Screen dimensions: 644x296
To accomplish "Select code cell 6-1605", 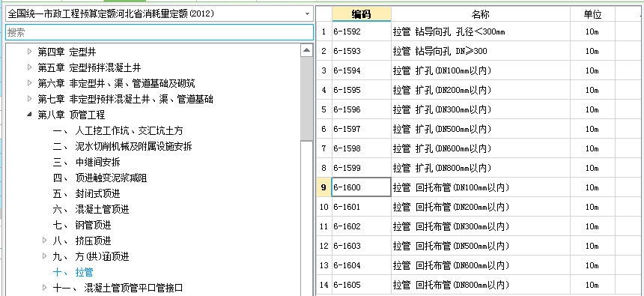I will tap(362, 285).
